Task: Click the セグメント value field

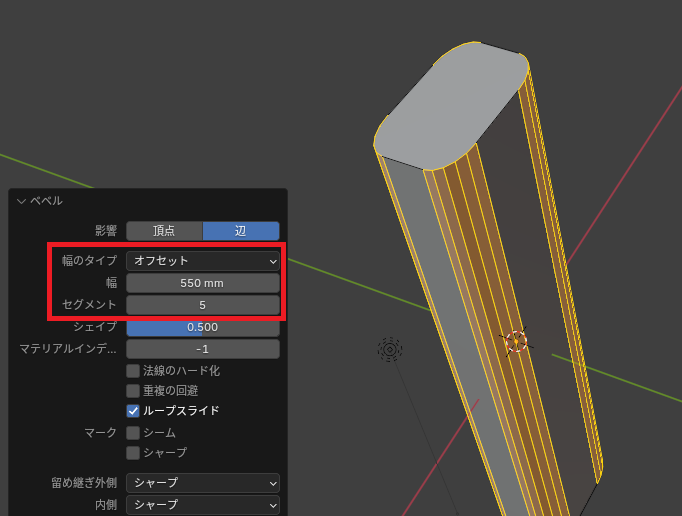Action: click(203, 305)
